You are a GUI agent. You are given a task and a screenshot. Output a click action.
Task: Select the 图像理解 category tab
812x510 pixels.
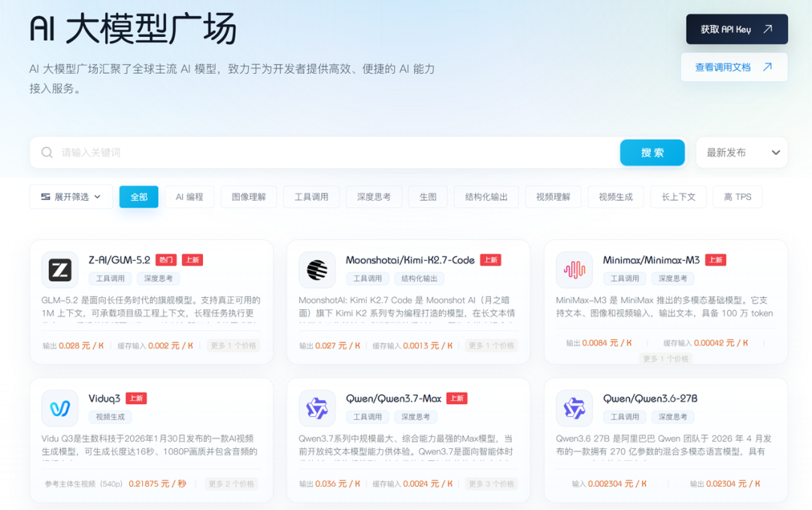[x=249, y=197]
